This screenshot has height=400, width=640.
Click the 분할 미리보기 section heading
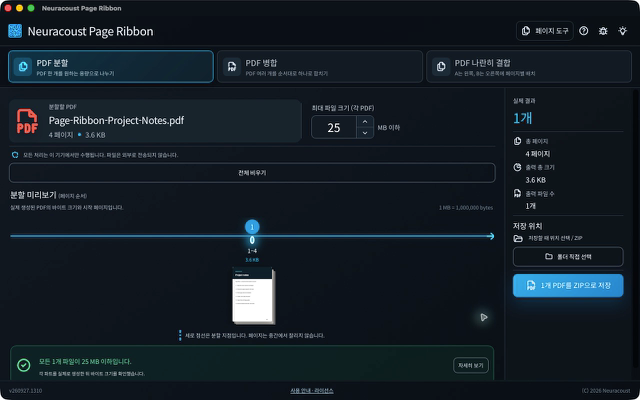click(x=33, y=196)
